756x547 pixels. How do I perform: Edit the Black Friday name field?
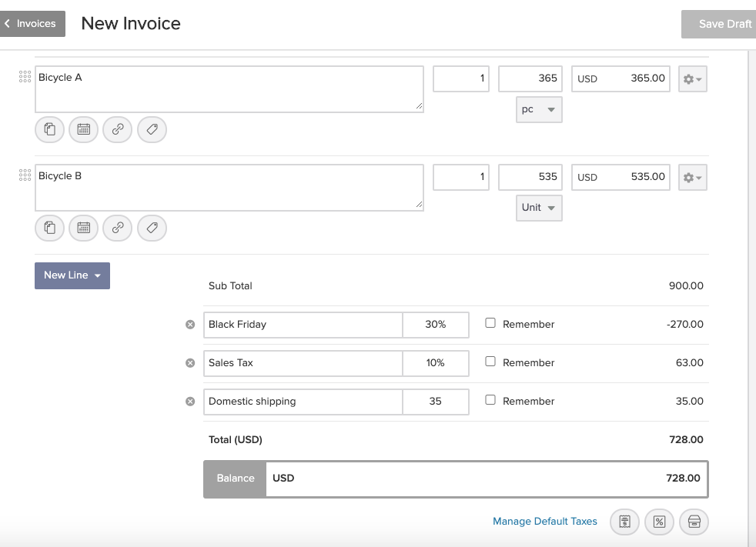pos(303,325)
